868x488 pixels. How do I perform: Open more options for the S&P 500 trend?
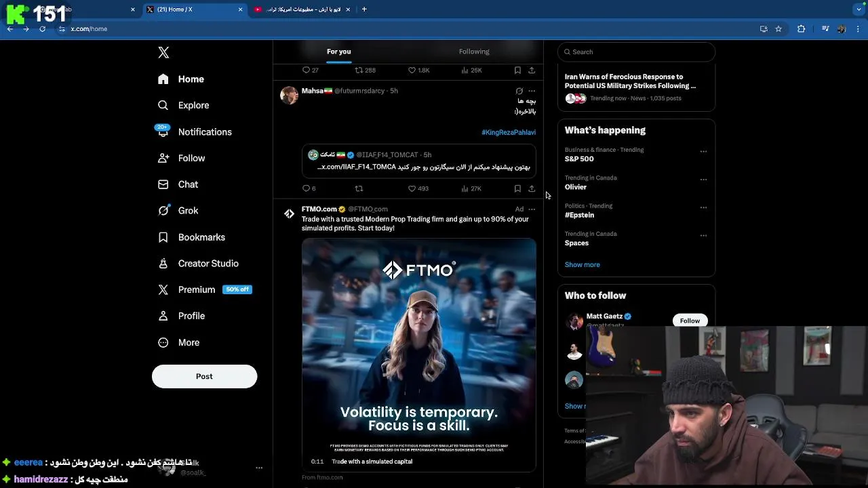click(x=703, y=152)
